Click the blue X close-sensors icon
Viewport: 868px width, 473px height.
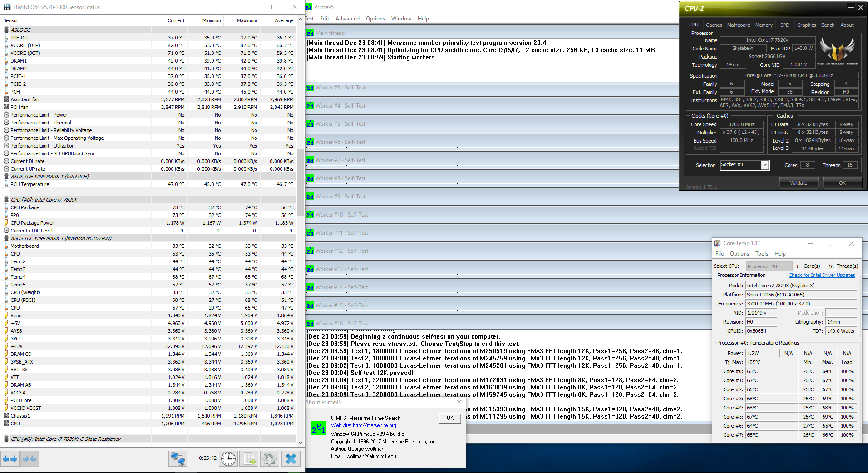tap(291, 459)
